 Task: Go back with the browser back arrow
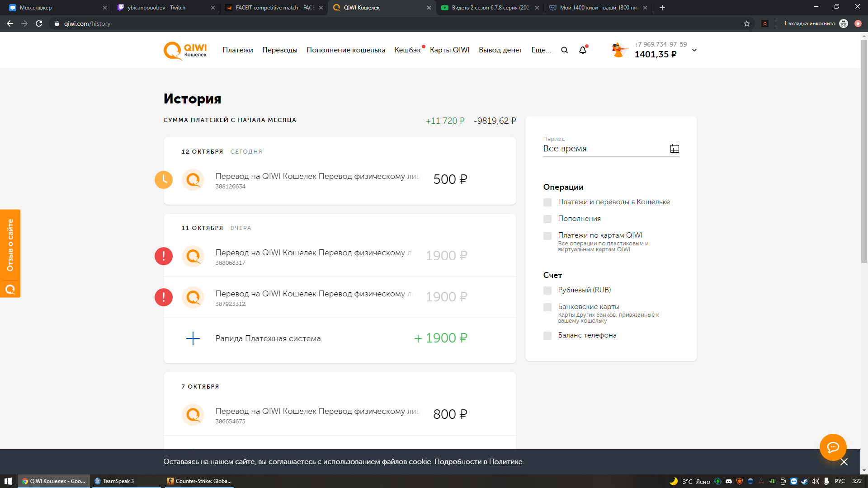pyautogui.click(x=10, y=23)
